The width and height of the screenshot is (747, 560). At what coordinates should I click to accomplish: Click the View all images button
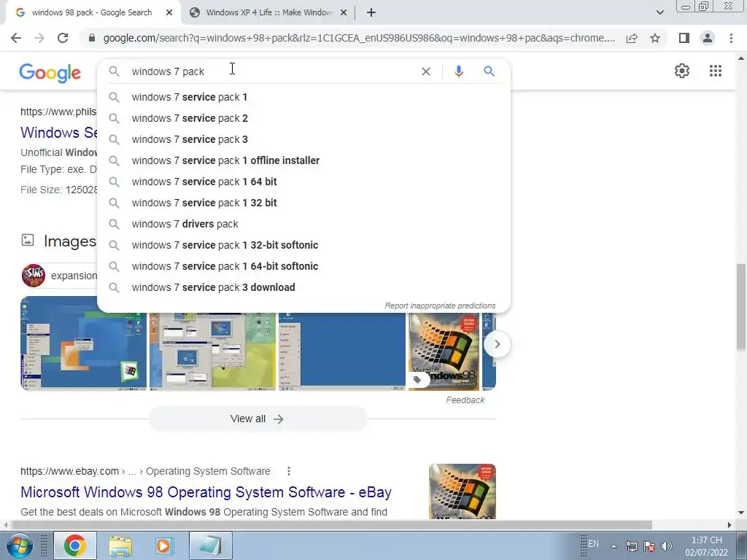(258, 419)
